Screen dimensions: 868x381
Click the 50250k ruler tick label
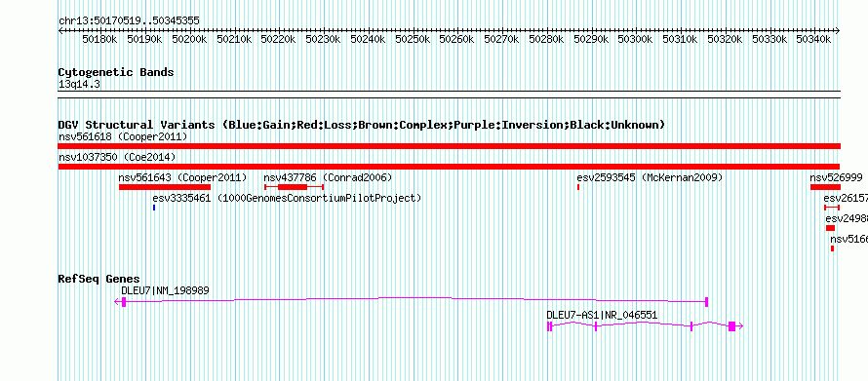(x=413, y=39)
